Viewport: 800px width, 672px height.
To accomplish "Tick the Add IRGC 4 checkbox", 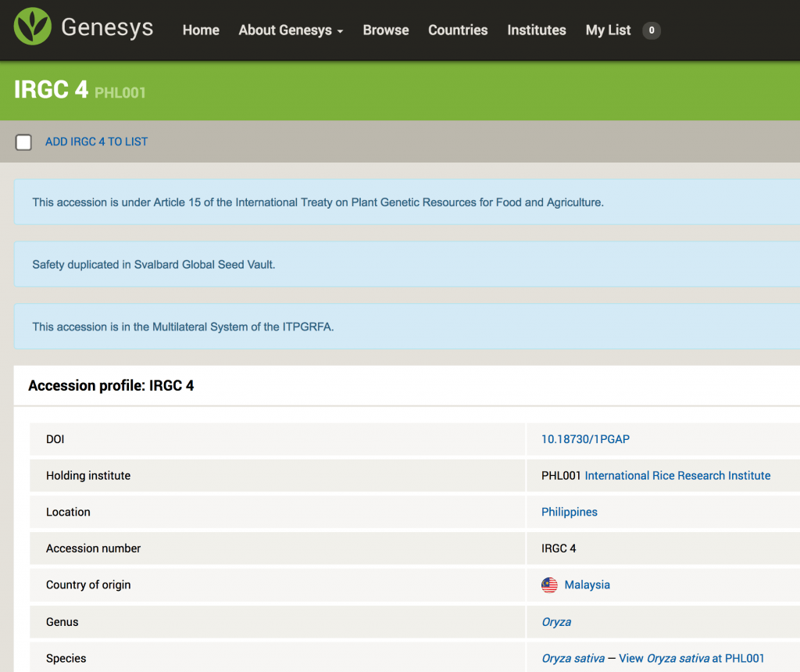I will tap(23, 142).
